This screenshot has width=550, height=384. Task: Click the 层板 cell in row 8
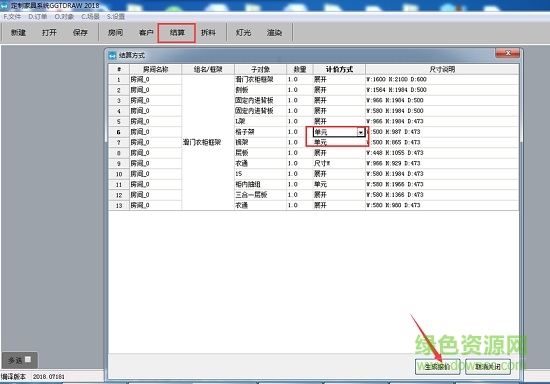click(x=260, y=153)
